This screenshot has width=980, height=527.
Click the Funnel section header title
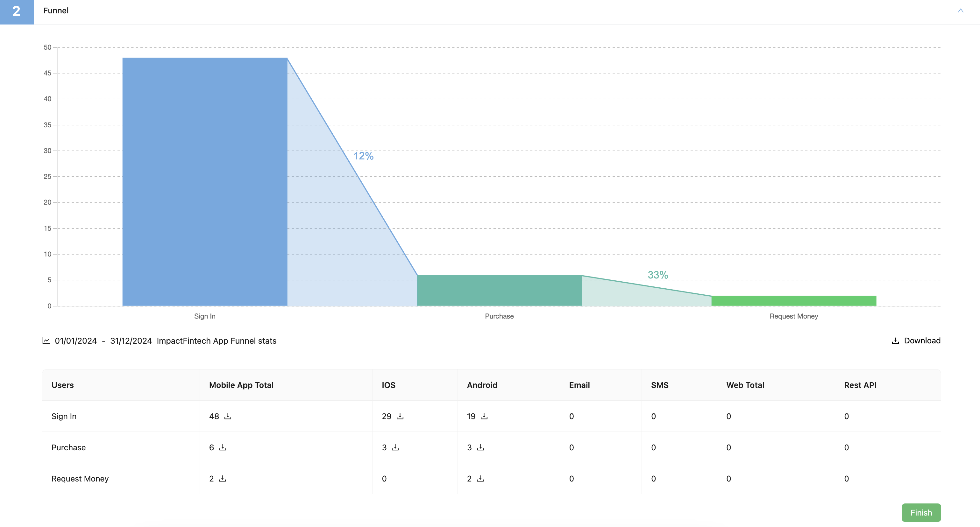56,11
